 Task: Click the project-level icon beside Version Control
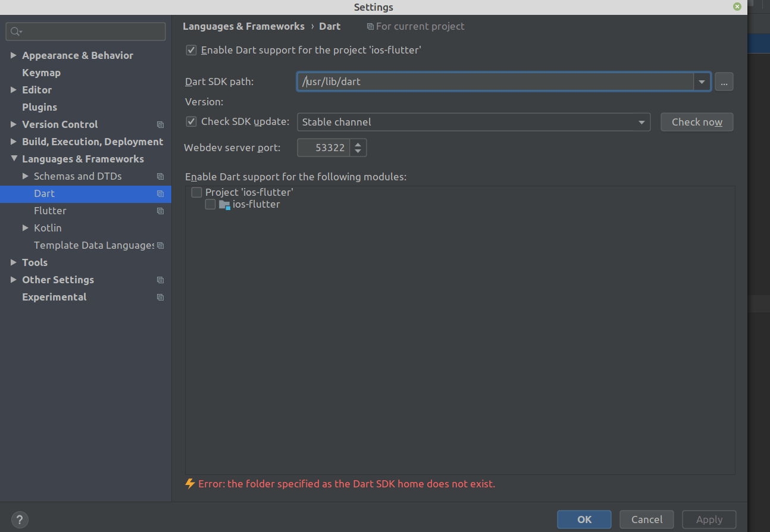pyautogui.click(x=160, y=125)
